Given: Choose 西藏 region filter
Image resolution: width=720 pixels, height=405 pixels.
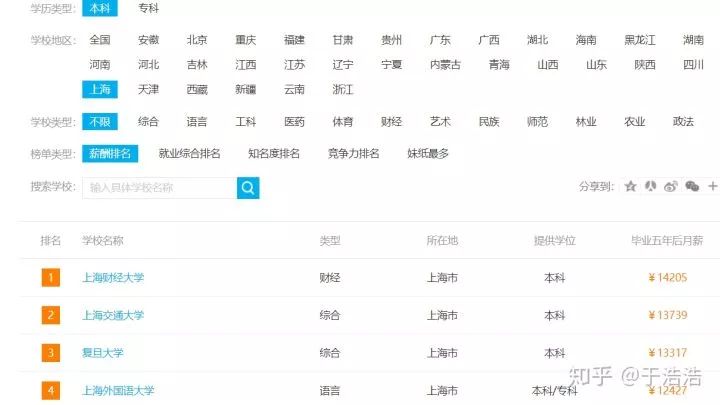Looking at the screenshot, I should [197, 90].
